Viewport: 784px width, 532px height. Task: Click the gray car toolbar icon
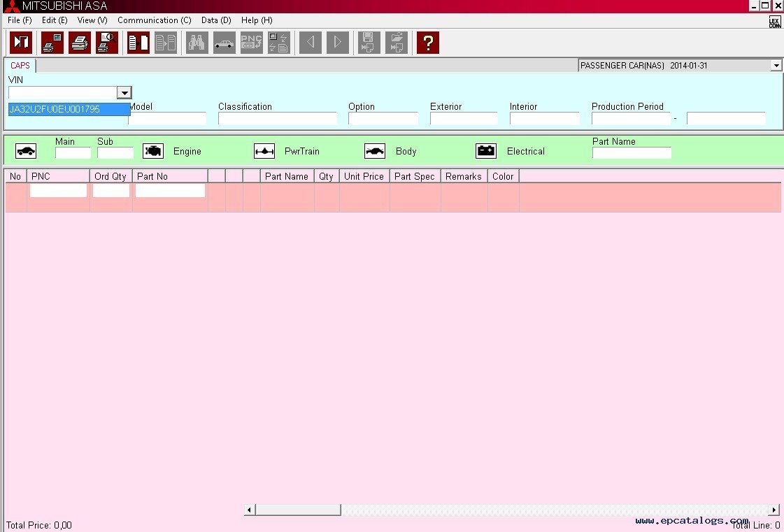(x=224, y=43)
